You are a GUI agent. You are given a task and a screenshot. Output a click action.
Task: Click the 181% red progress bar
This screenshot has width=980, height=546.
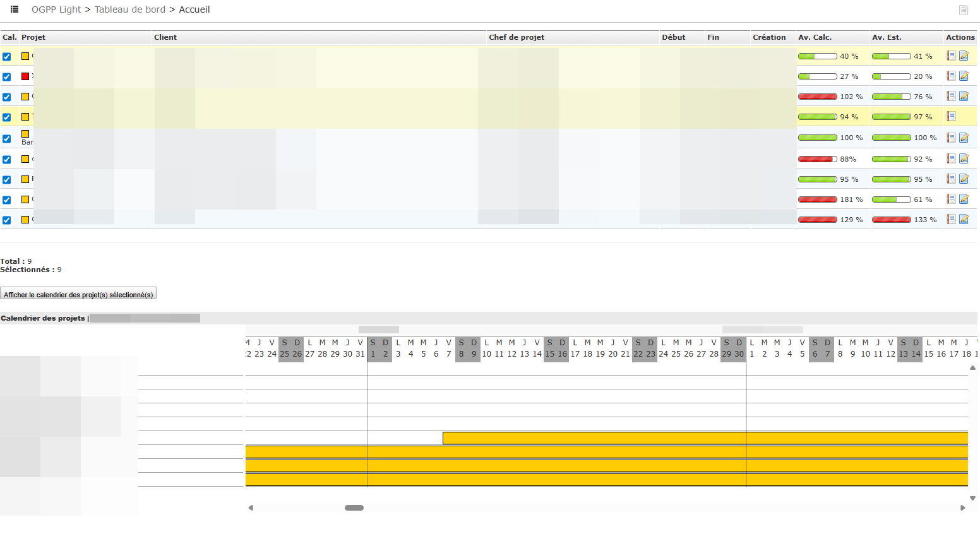pos(818,199)
